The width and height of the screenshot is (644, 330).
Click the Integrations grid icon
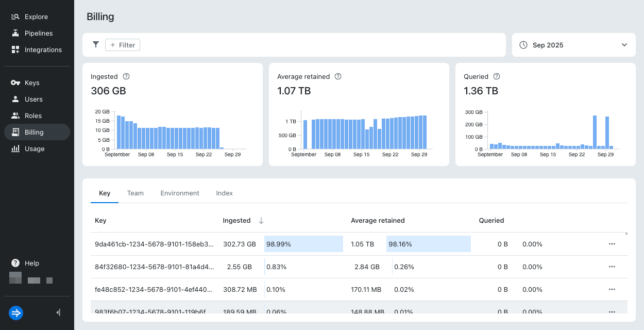(x=15, y=50)
